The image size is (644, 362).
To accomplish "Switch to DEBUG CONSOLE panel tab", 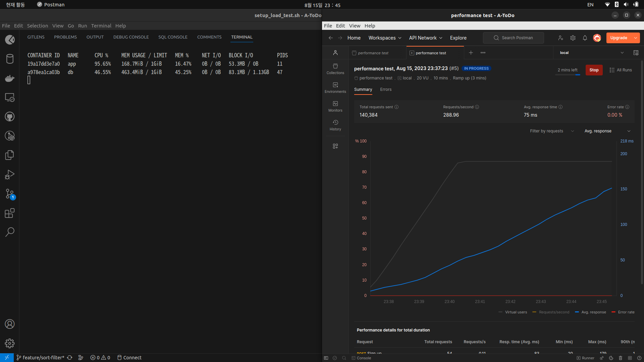I will [131, 37].
